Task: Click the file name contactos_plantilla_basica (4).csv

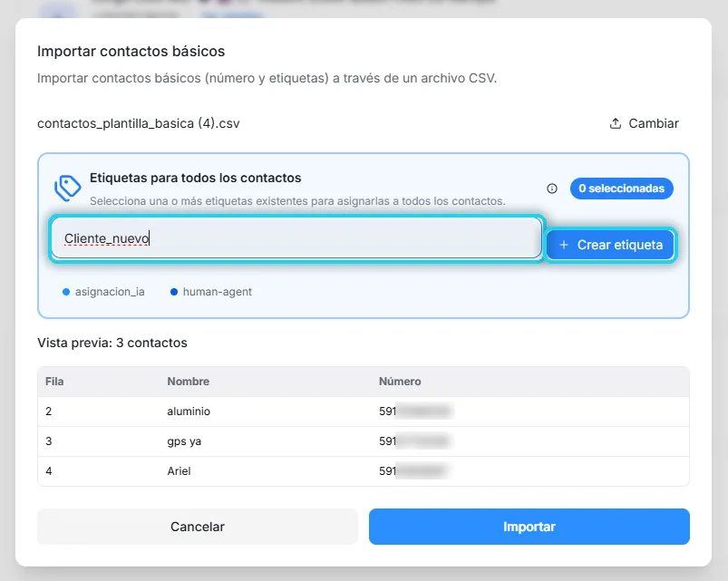Action: click(139, 123)
